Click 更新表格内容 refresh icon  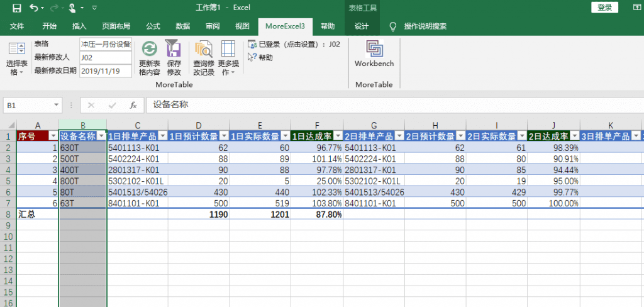(149, 48)
